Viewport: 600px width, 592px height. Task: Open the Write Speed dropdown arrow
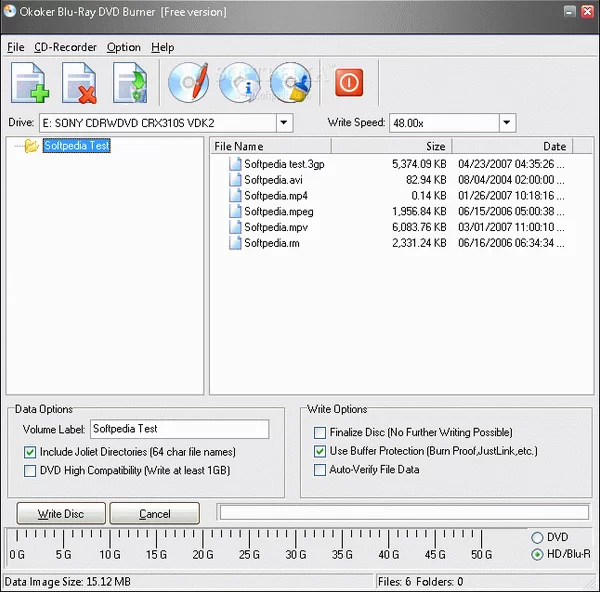point(507,123)
